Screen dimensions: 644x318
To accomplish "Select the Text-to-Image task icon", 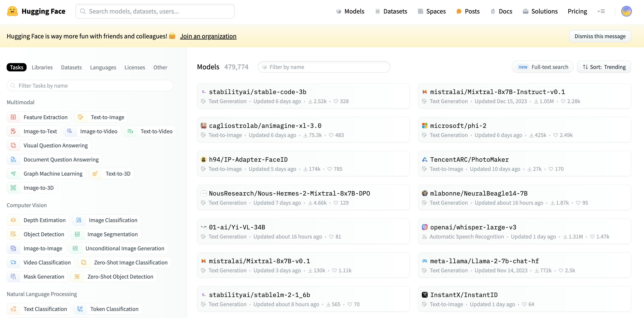I will click(81, 117).
